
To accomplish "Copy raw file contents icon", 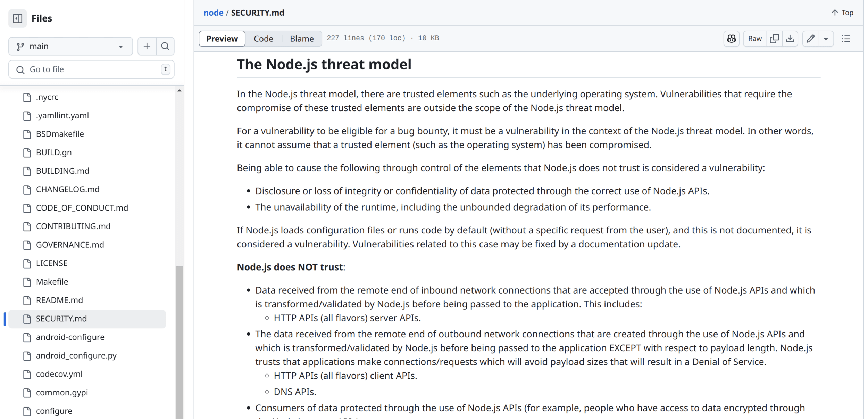I will coord(774,39).
